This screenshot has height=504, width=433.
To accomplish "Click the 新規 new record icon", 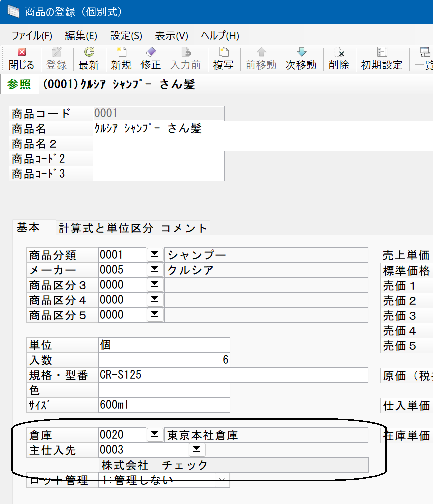I will tap(121, 52).
